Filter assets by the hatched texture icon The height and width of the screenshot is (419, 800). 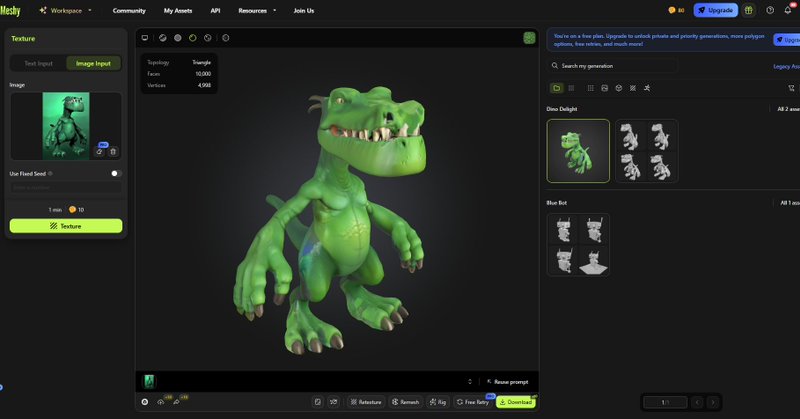click(x=633, y=88)
